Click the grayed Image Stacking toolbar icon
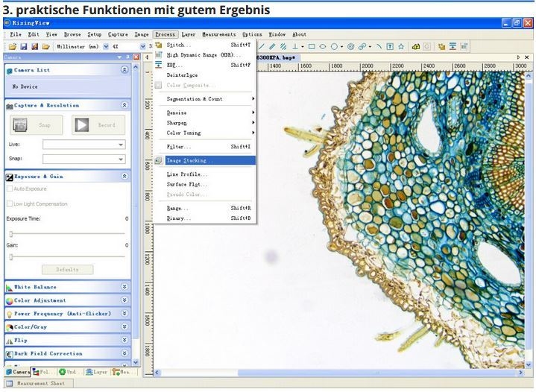Viewport: 536px width, 392px height. pyautogui.click(x=464, y=46)
